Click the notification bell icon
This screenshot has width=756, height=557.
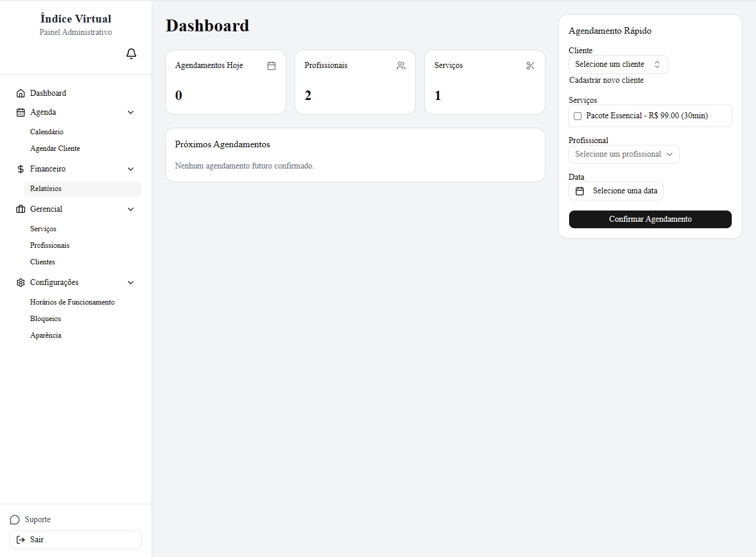click(131, 54)
